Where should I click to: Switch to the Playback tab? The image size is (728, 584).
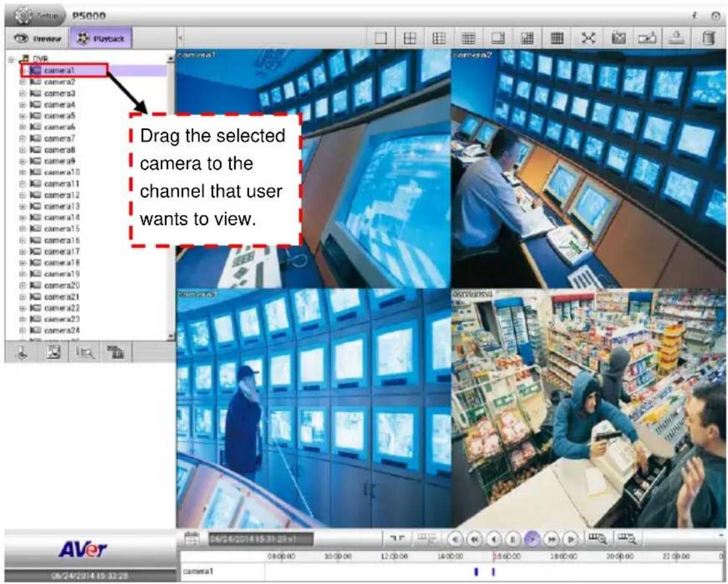click(101, 39)
